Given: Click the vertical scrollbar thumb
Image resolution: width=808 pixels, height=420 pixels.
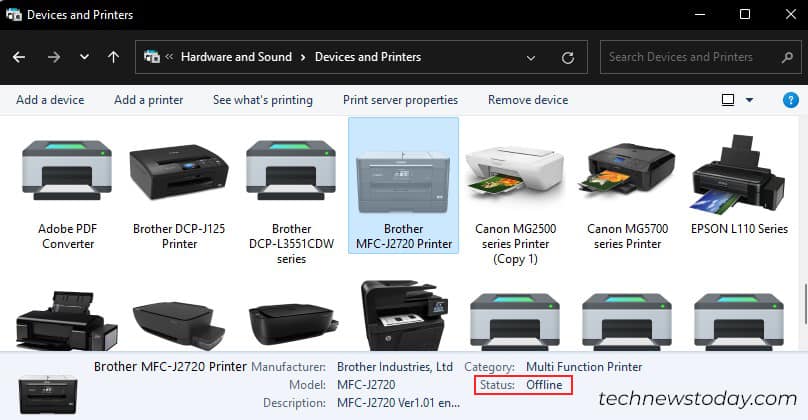Looking at the screenshot, I should [804, 303].
